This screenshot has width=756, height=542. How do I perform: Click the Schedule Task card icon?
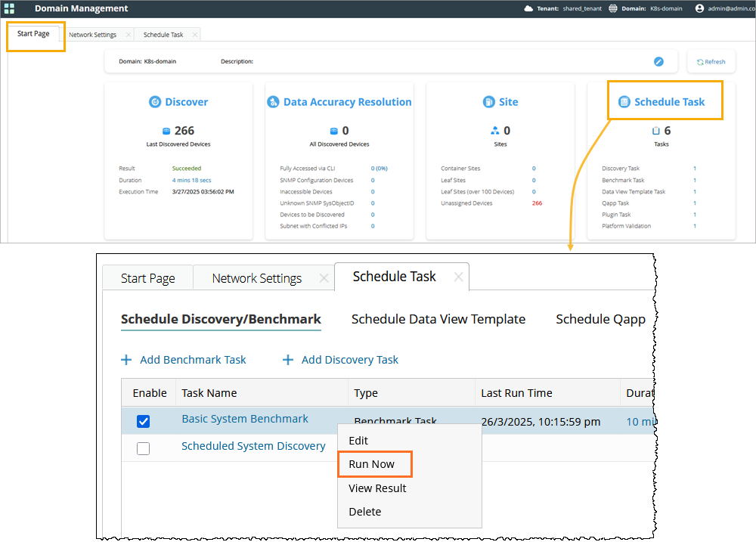(624, 102)
